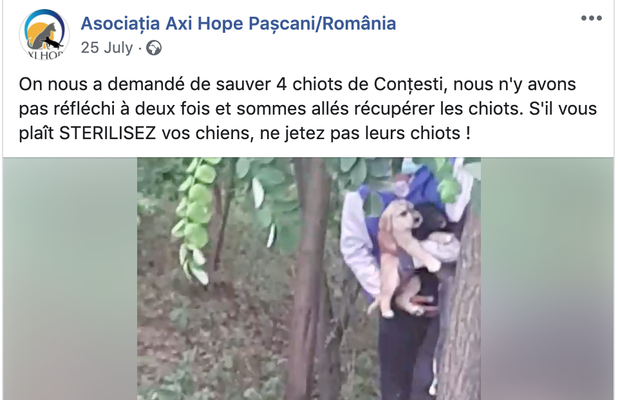Screen dimensions: 618x400
Task: Click the cat and dog logo silhouette
Action: click(x=45, y=37)
